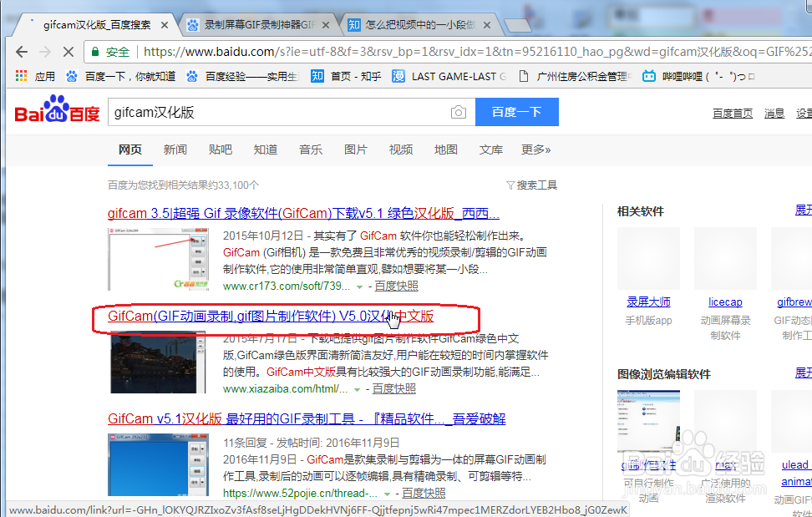Select the 网页 search category
812x517 pixels.
click(x=130, y=150)
